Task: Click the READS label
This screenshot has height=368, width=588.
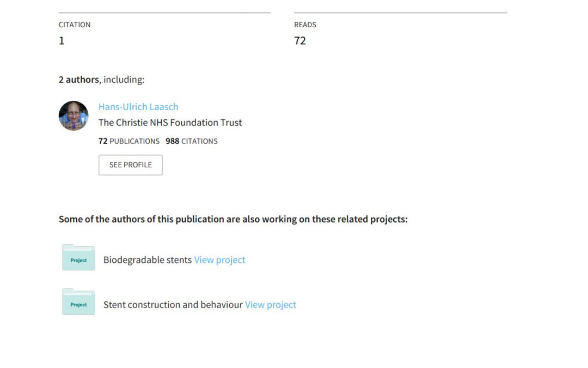Action: pos(305,25)
